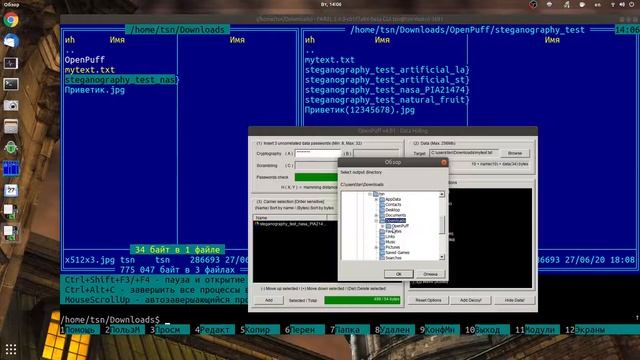Image resolution: width=640 pixels, height=360 pixels.
Task: Open Google Chrome from the dock
Action: 11,20
